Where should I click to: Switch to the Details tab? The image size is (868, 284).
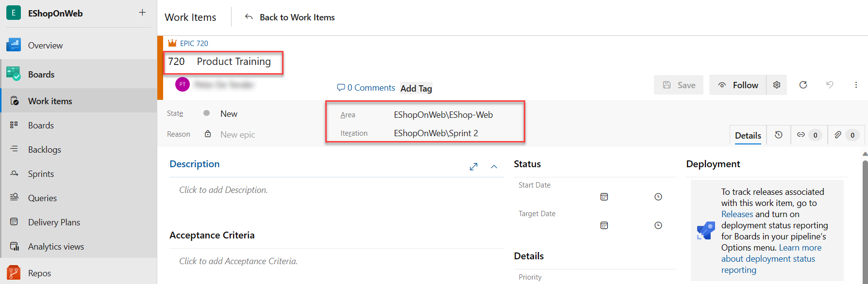click(748, 136)
